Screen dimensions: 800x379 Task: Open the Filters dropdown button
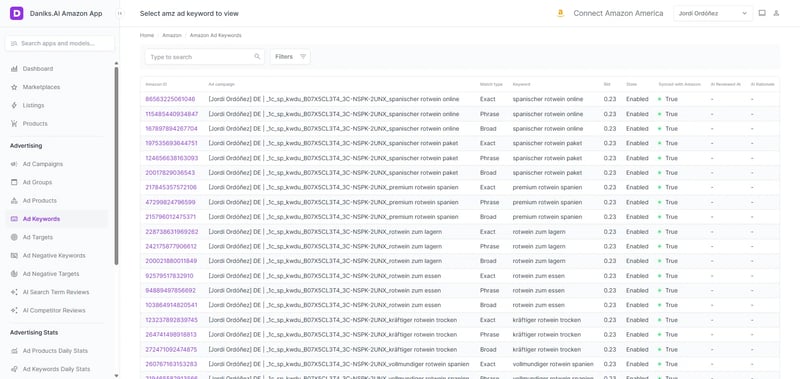point(290,57)
